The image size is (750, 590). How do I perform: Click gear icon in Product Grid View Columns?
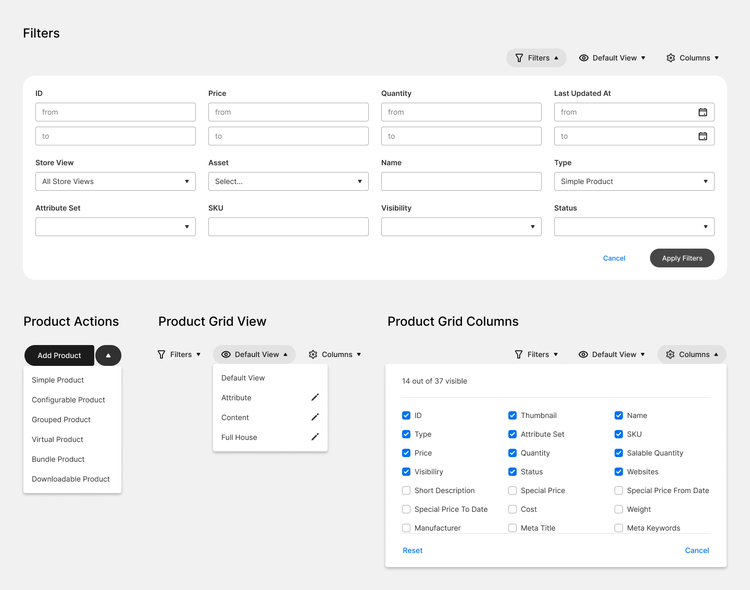click(313, 355)
